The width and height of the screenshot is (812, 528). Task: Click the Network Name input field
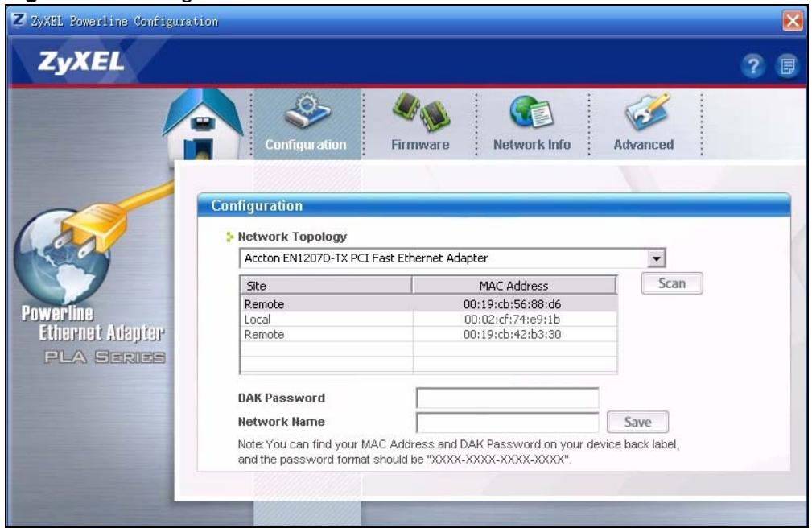coord(508,423)
